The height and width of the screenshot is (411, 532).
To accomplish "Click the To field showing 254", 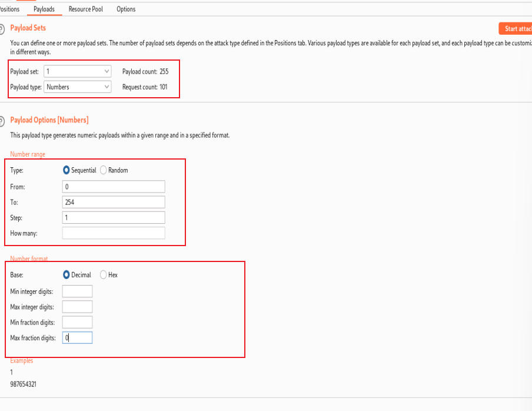I will coord(114,202).
